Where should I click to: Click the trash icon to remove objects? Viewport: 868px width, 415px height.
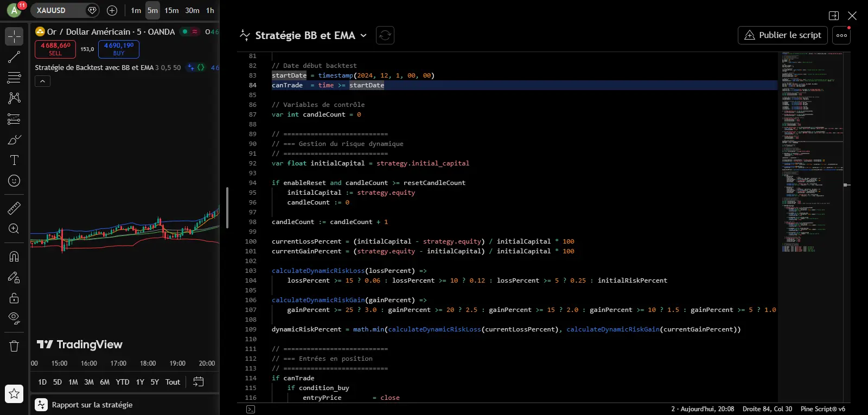click(14, 346)
